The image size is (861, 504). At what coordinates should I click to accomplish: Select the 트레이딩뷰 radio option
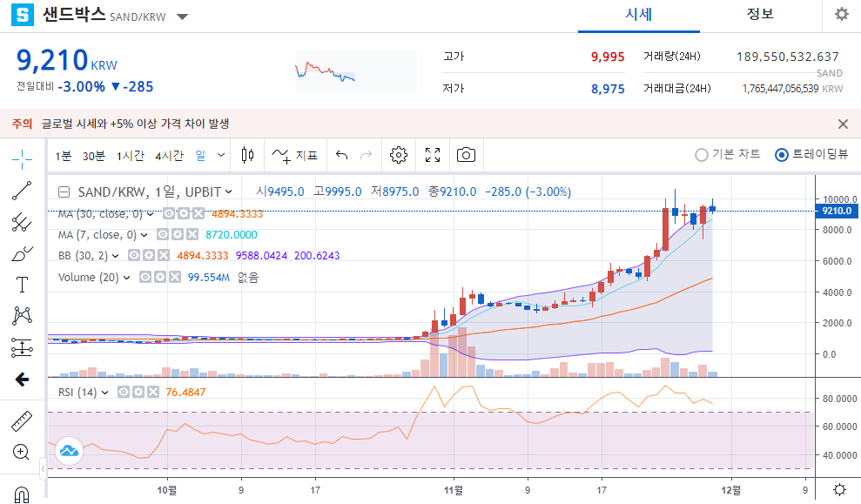pos(811,155)
